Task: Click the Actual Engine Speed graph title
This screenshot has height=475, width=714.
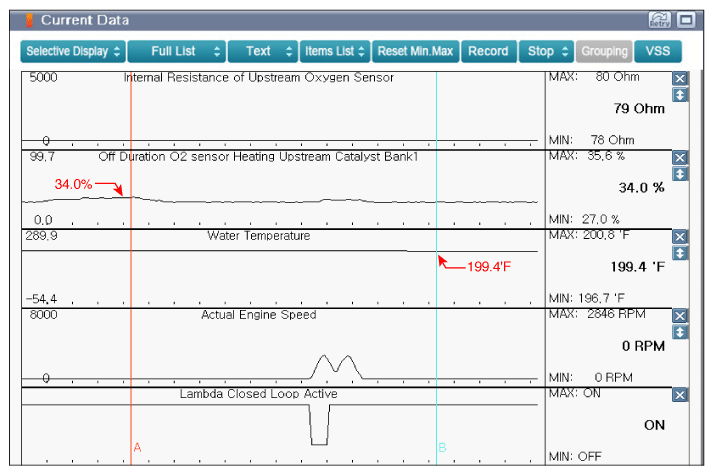Action: (x=259, y=315)
